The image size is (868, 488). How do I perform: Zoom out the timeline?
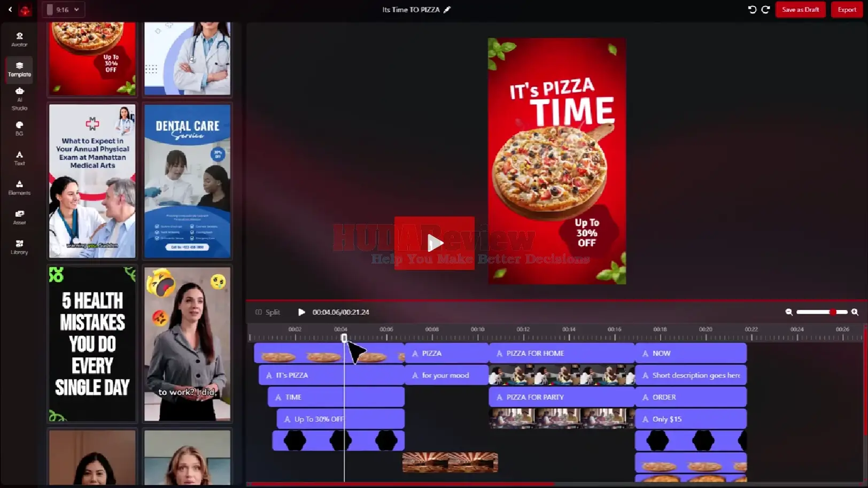(789, 312)
